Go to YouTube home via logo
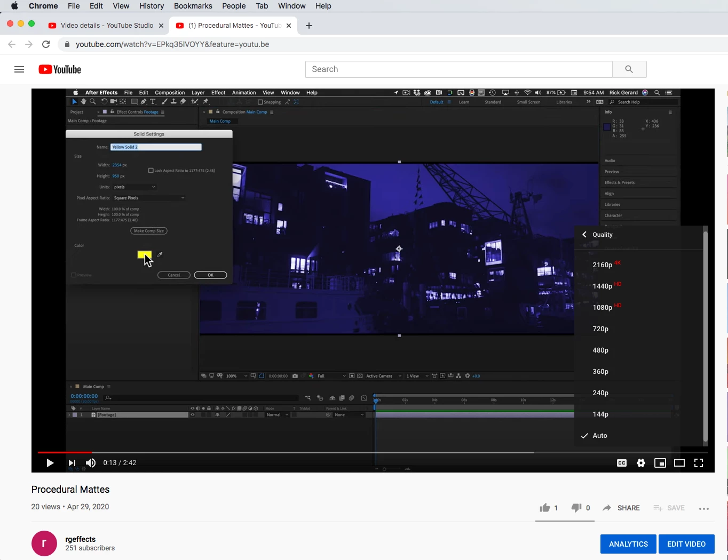728x560 pixels. tap(60, 69)
